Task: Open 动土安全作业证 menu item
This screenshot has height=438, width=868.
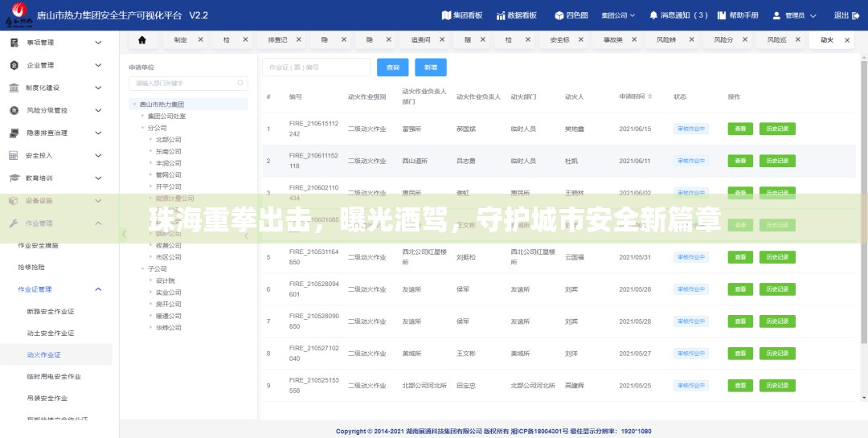Action: (x=51, y=333)
